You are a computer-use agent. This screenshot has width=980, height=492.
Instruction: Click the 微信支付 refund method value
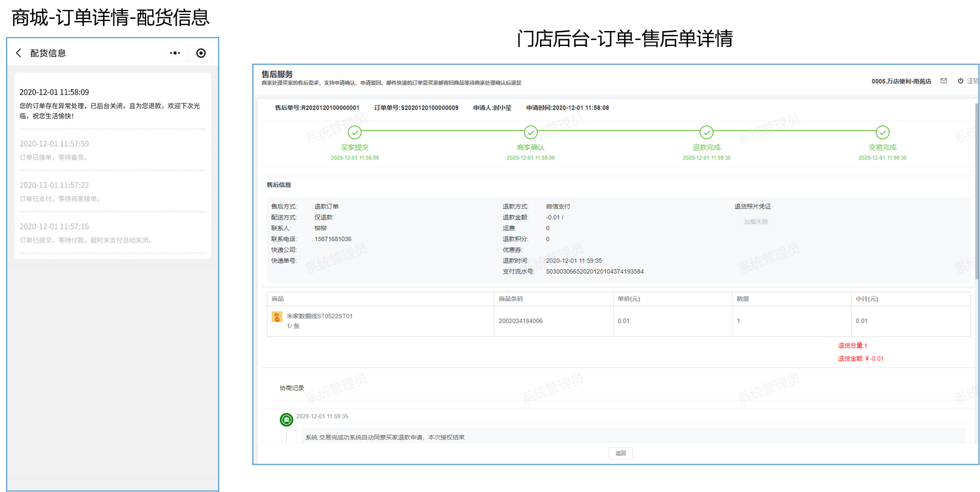click(x=558, y=206)
